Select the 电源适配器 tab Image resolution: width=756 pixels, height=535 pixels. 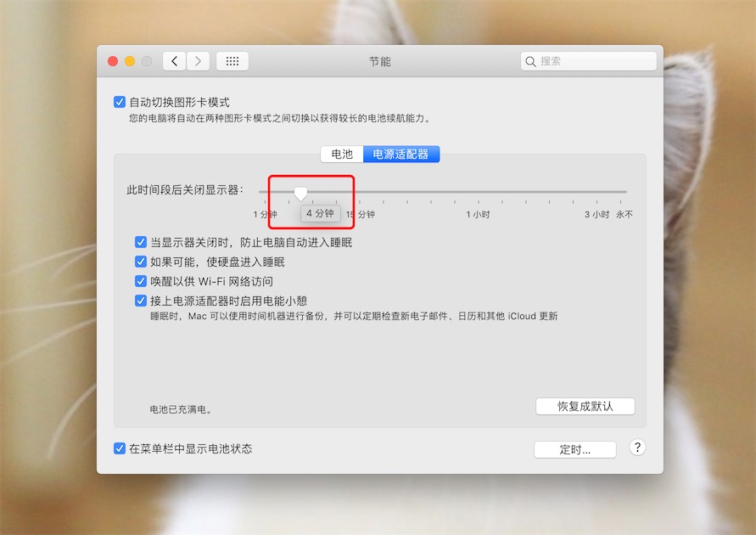pyautogui.click(x=400, y=155)
